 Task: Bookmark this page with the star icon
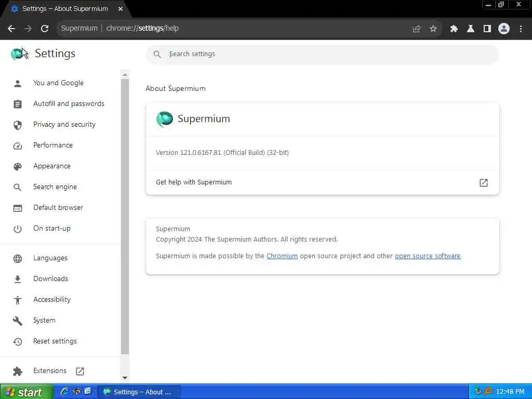433,29
